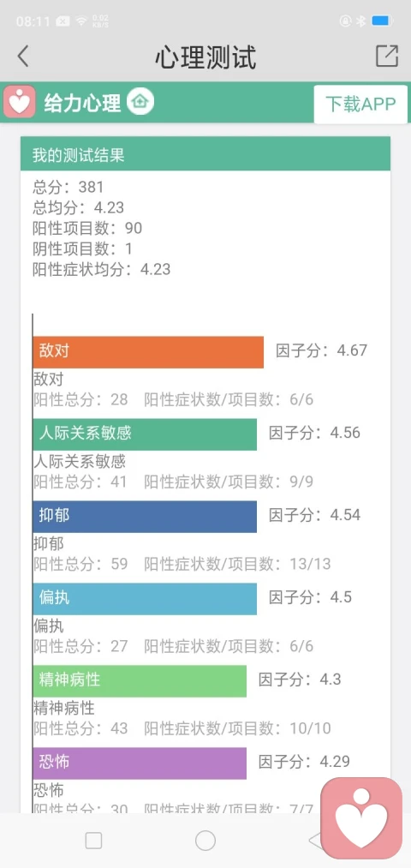Tap the purple 恐怖 factor bar

140,763
